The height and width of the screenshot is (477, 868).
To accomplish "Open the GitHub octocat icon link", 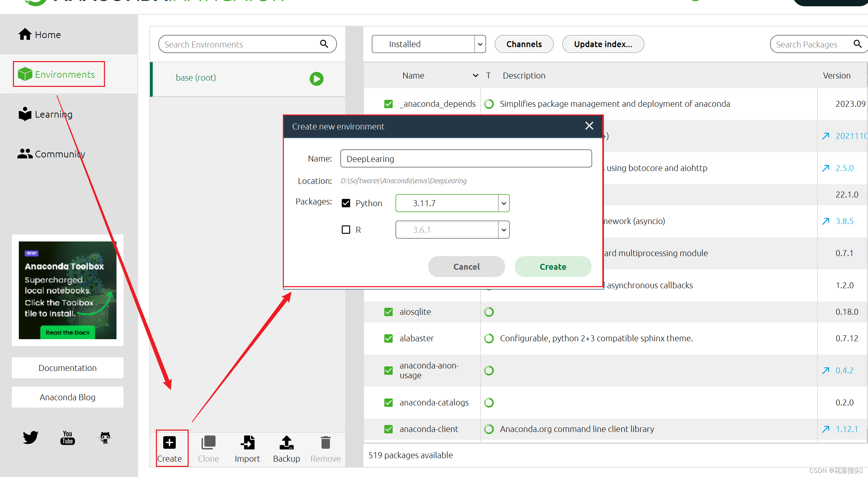I will (105, 438).
